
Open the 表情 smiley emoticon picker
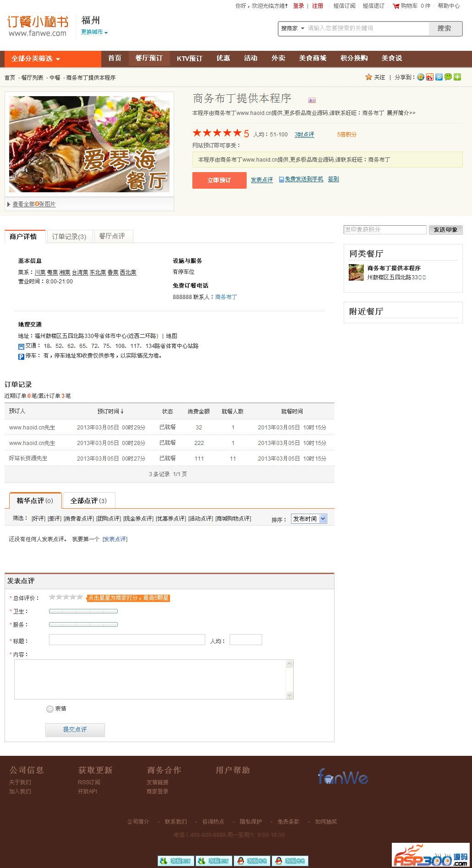click(x=50, y=709)
